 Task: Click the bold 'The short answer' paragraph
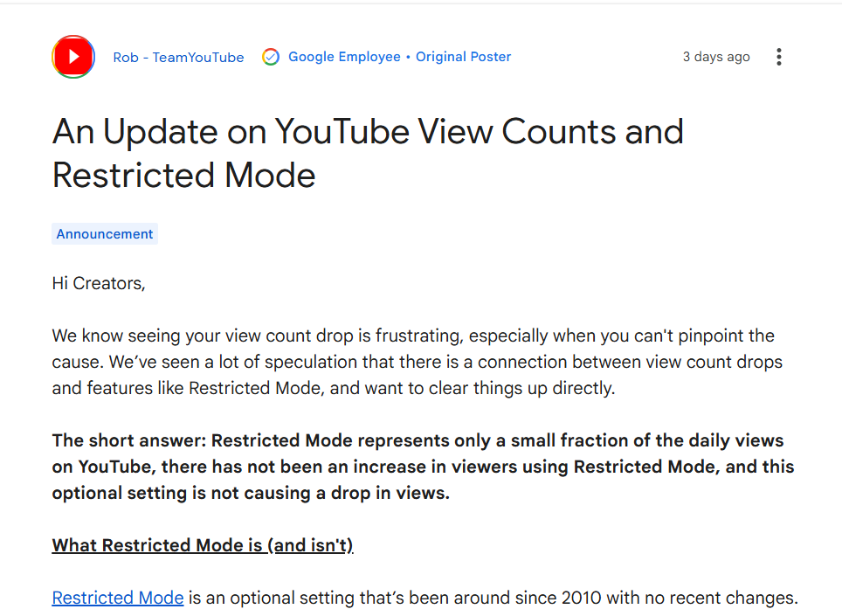coord(423,467)
